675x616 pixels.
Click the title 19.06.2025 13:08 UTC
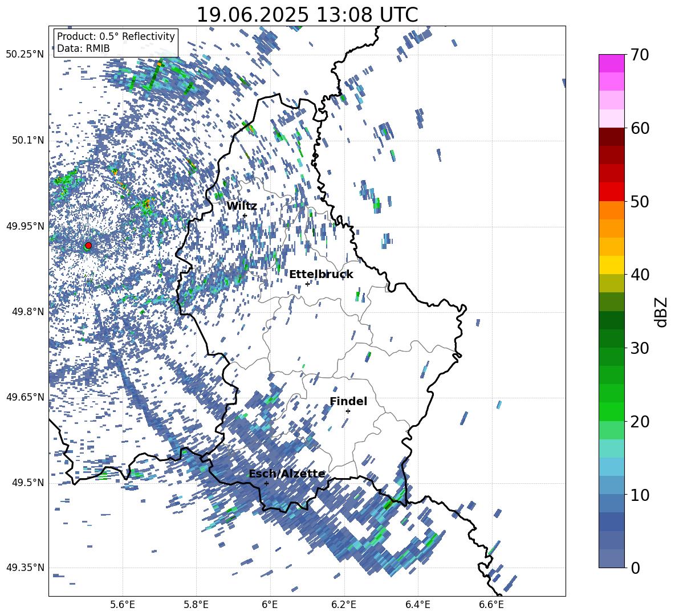pos(307,15)
